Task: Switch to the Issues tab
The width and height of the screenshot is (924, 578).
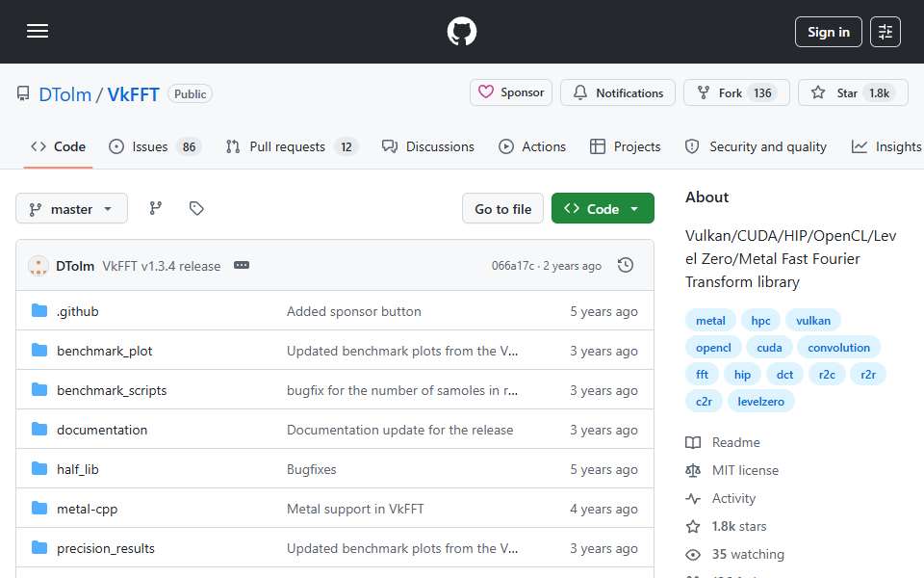Action: pos(155,146)
